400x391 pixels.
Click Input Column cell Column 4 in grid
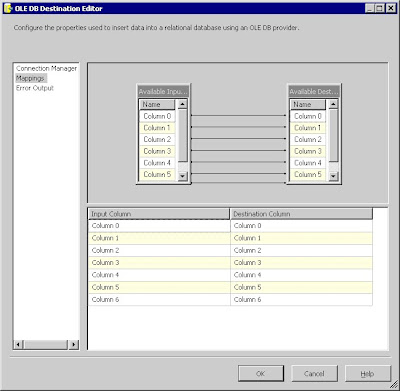(159, 275)
